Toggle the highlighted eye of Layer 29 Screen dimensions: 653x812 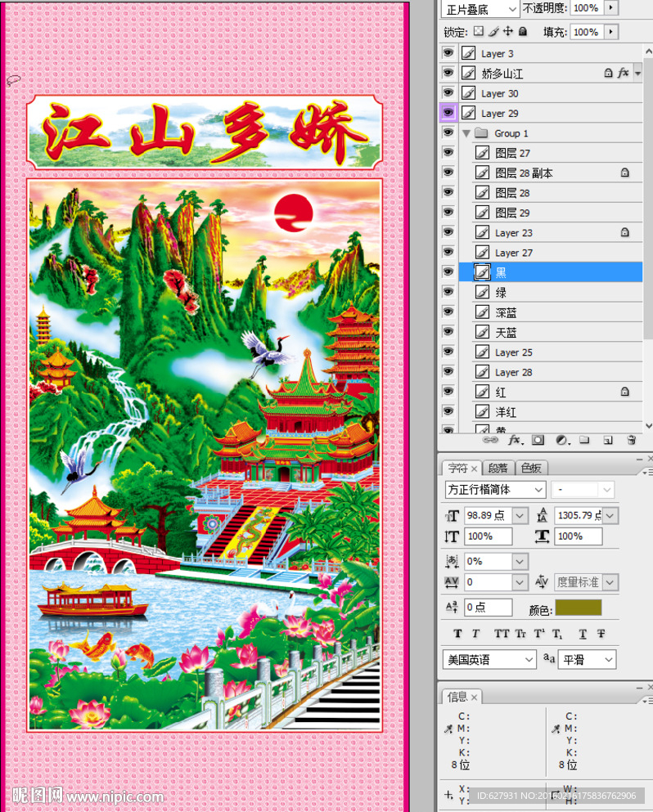point(448,112)
